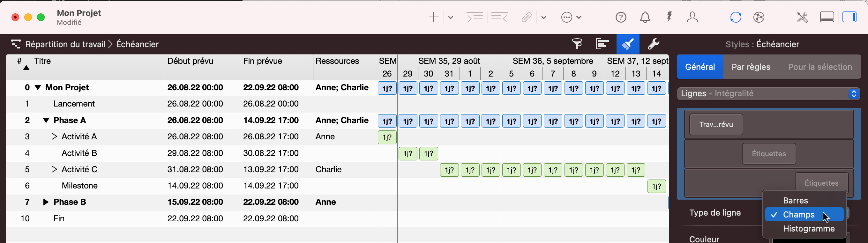868x243 pixels.
Task: Toggle the right sidebar panel
Action: coord(849,17)
